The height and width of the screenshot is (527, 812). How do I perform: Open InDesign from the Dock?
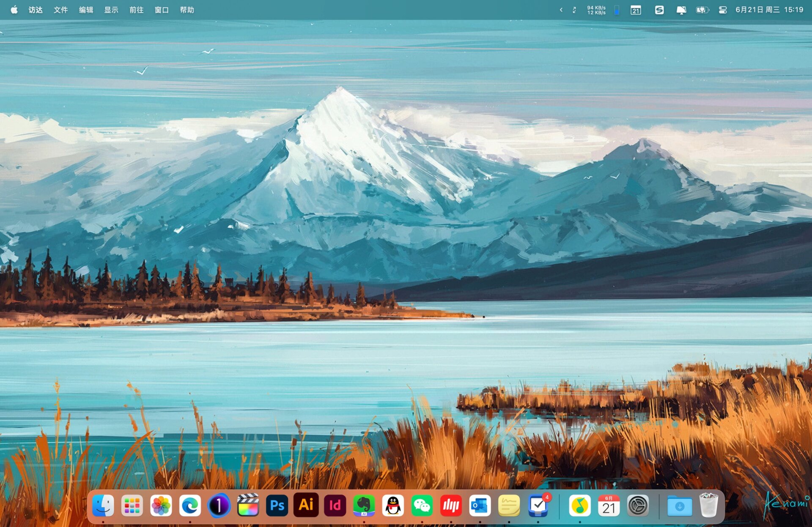pyautogui.click(x=335, y=505)
